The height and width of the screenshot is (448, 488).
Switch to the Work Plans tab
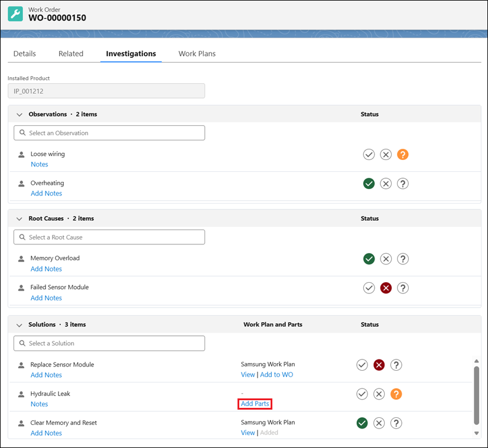point(197,54)
